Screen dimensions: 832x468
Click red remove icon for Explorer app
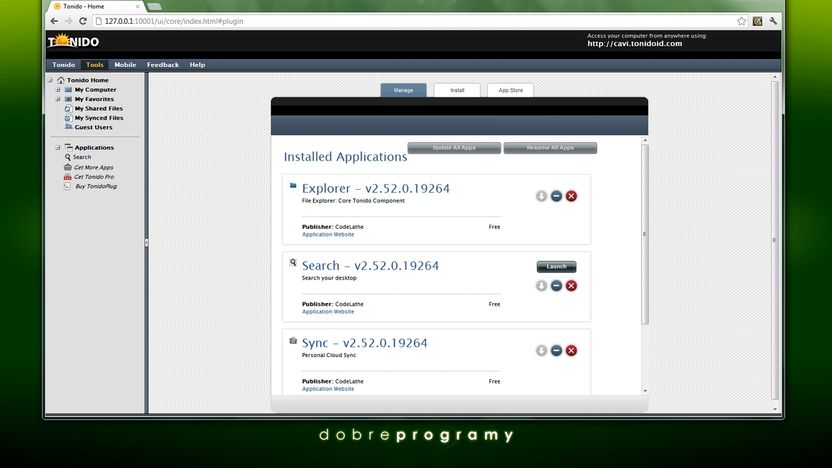571,196
